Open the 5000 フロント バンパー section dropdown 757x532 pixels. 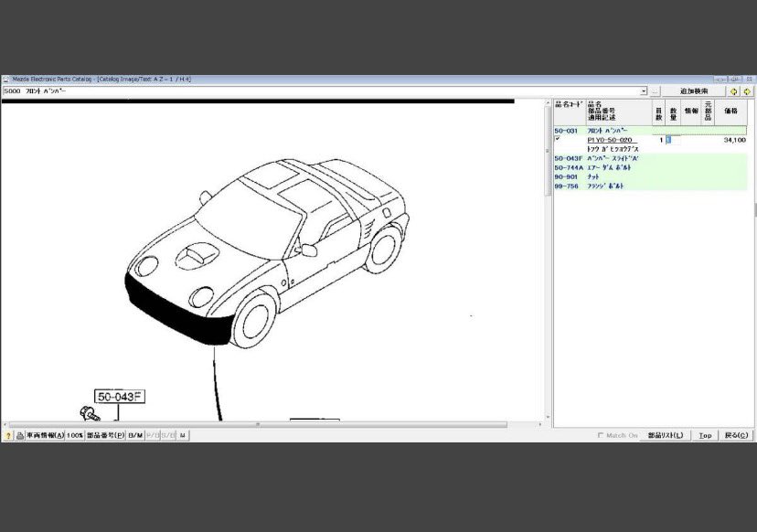(644, 91)
